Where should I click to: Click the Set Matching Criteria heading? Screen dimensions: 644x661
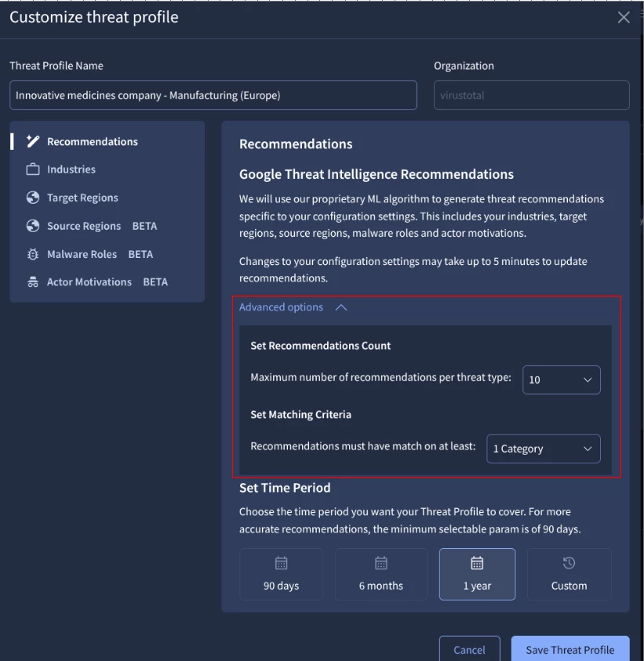pos(300,415)
